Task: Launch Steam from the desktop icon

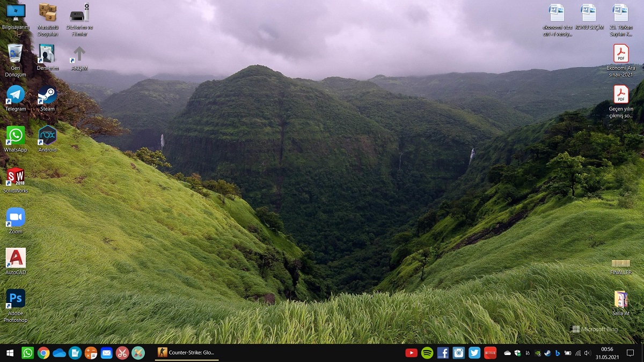Action: (x=47, y=95)
